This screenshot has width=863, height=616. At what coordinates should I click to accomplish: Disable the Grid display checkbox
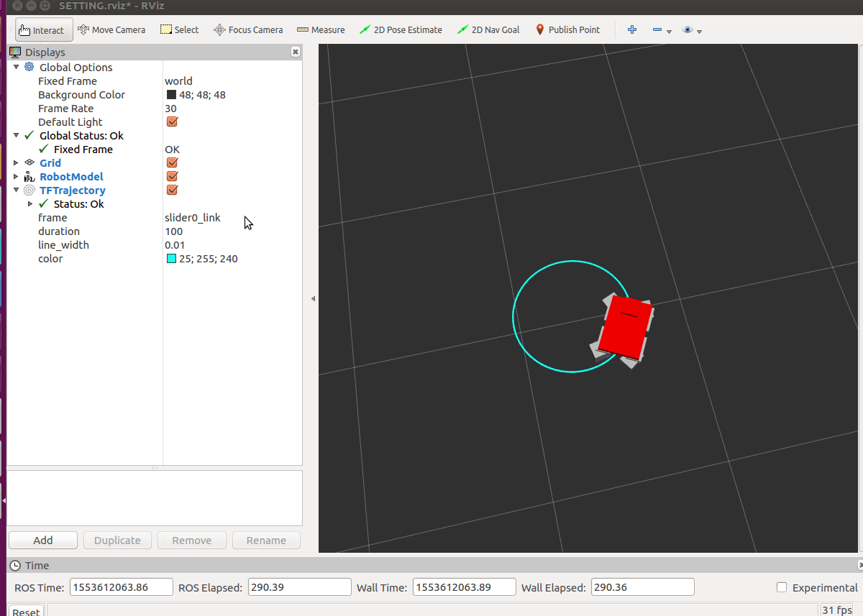point(172,163)
